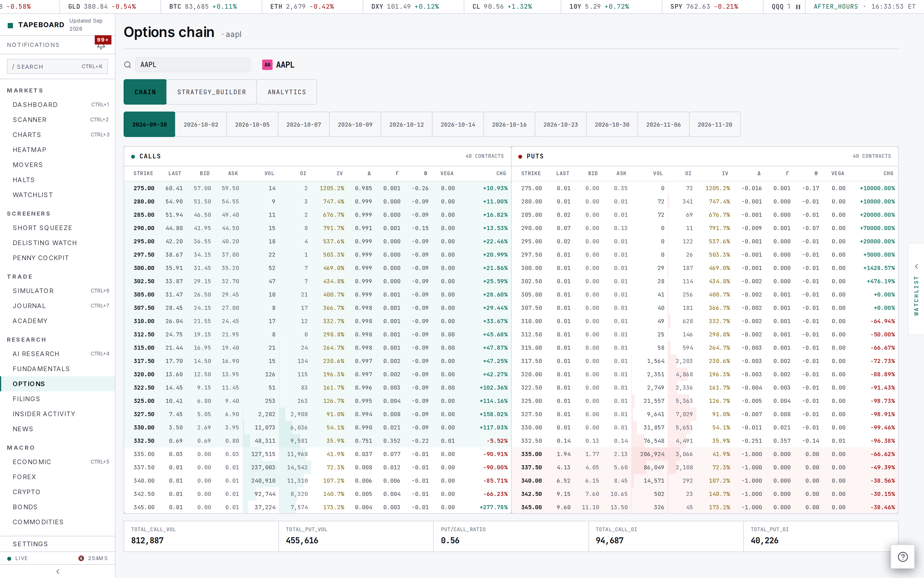
Task: Click the Total_Call_Vol 812,887 card
Action: (201, 536)
